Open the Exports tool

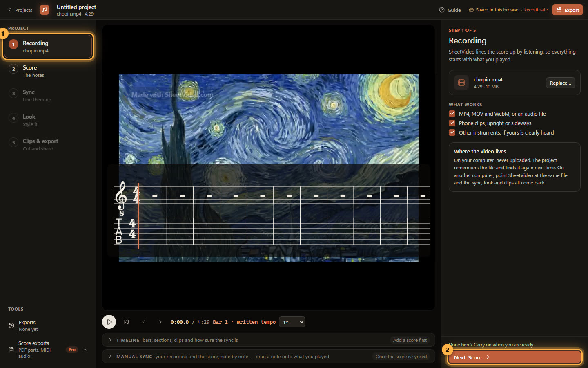48,325
